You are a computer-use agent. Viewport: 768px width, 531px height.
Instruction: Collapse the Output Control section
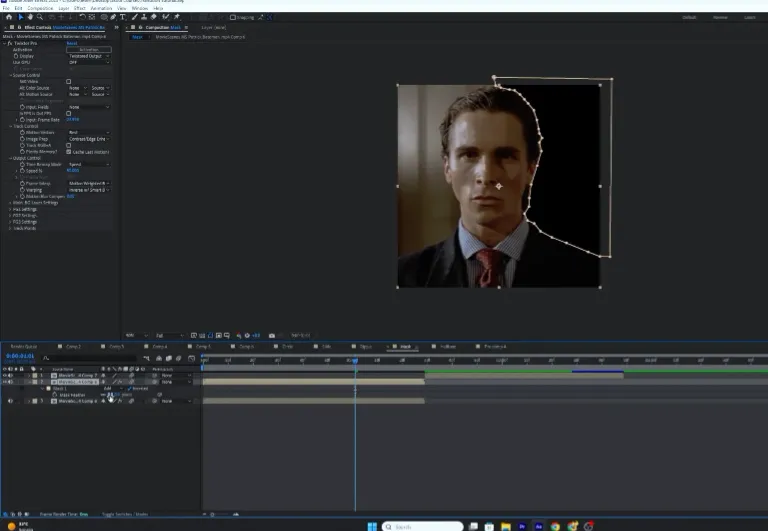click(x=10, y=158)
